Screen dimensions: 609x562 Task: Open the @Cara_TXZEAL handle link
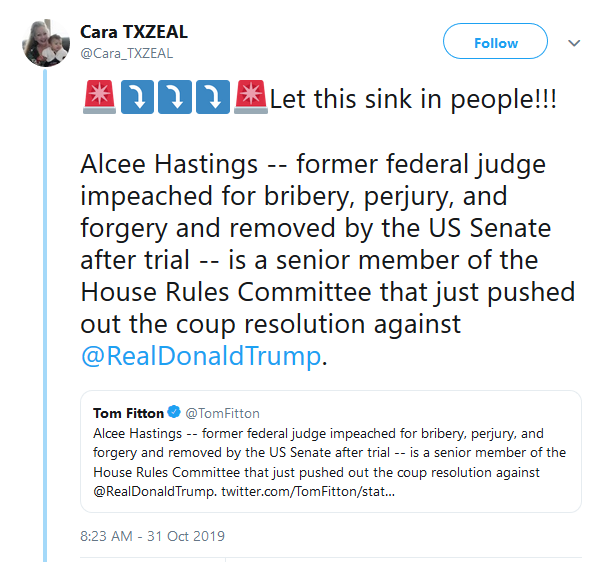pos(128,52)
